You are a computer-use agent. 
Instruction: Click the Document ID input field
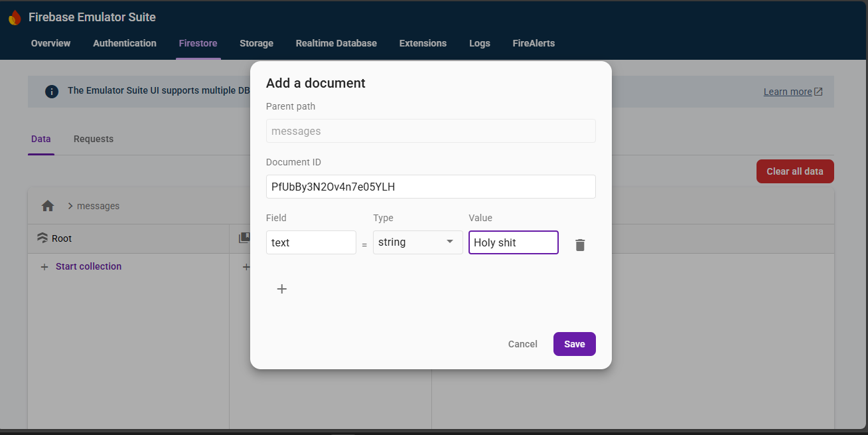coord(431,187)
